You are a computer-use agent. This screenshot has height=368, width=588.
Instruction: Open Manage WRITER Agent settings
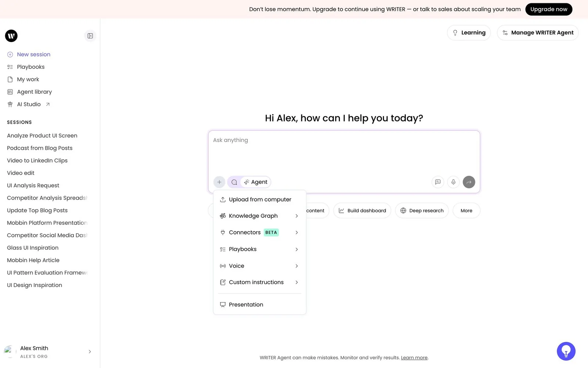(x=538, y=33)
